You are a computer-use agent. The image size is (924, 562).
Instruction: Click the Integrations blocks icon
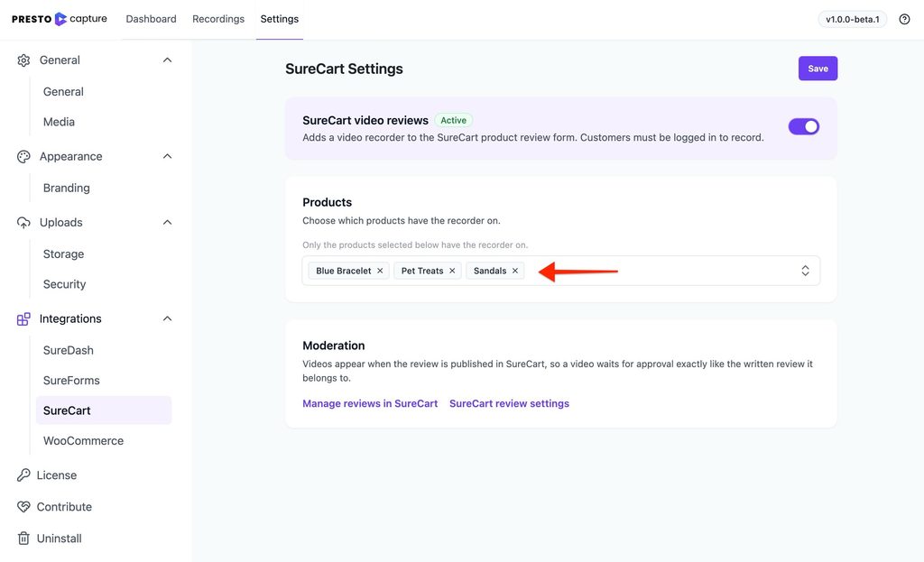pos(23,318)
